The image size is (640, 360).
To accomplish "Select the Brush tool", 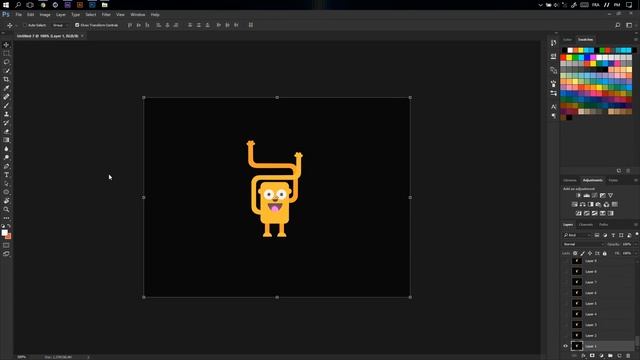I will [6, 105].
